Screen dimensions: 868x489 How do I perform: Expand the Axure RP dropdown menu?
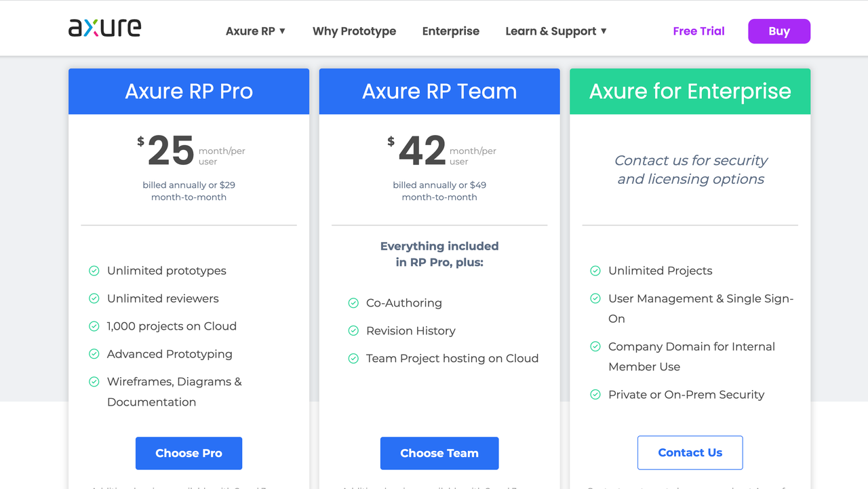tap(256, 31)
